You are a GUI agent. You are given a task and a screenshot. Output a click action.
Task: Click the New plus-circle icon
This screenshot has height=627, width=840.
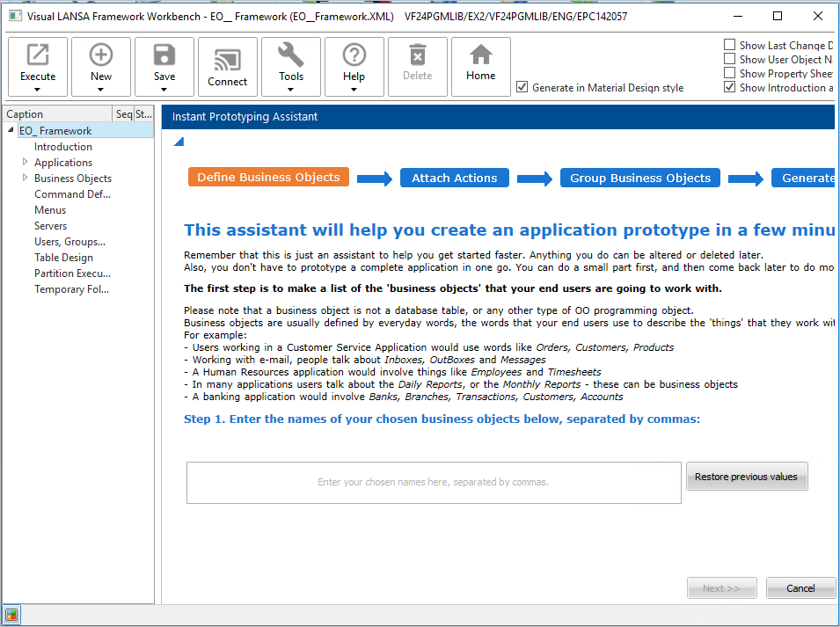(x=101, y=55)
